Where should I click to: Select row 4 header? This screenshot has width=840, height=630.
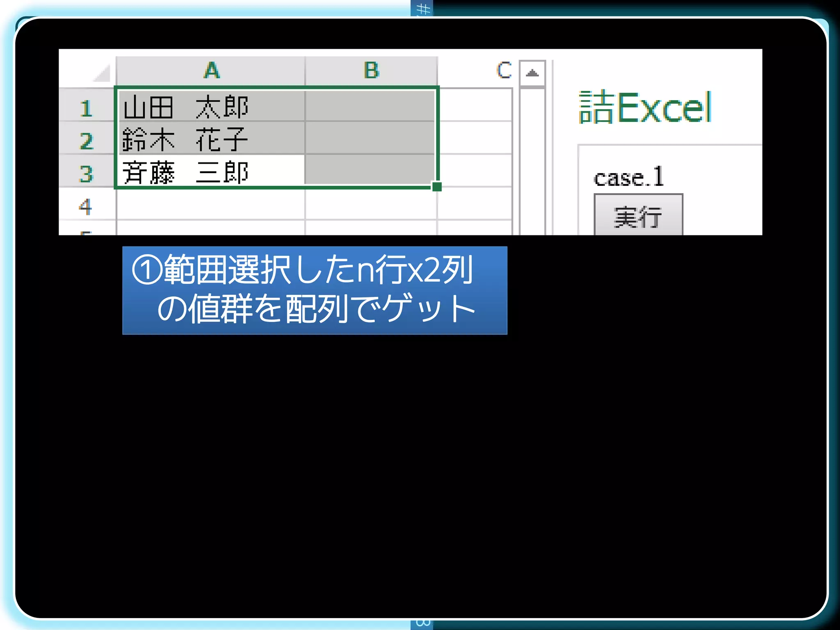click(87, 204)
